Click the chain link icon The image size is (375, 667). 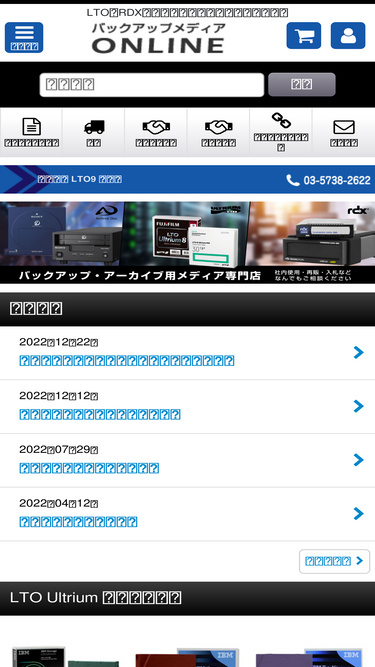click(281, 121)
